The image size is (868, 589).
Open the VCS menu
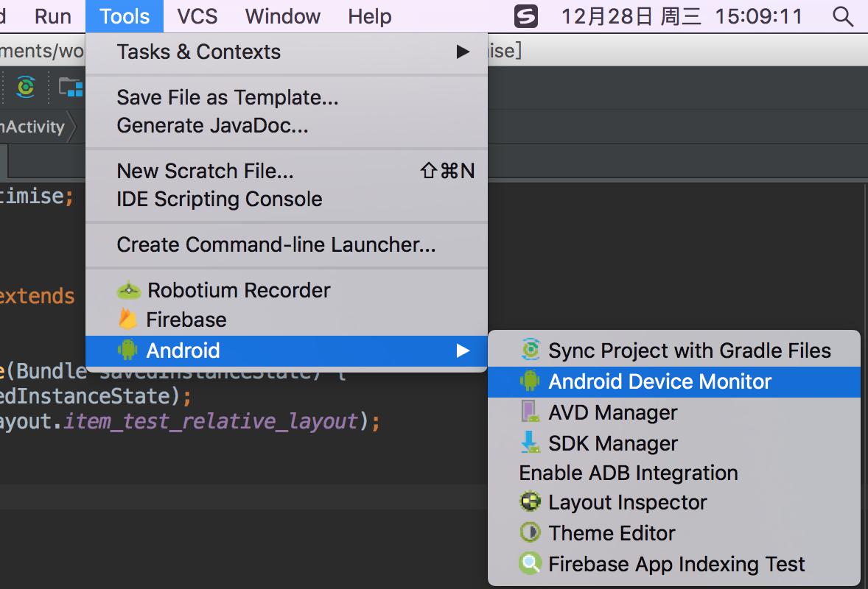[197, 16]
